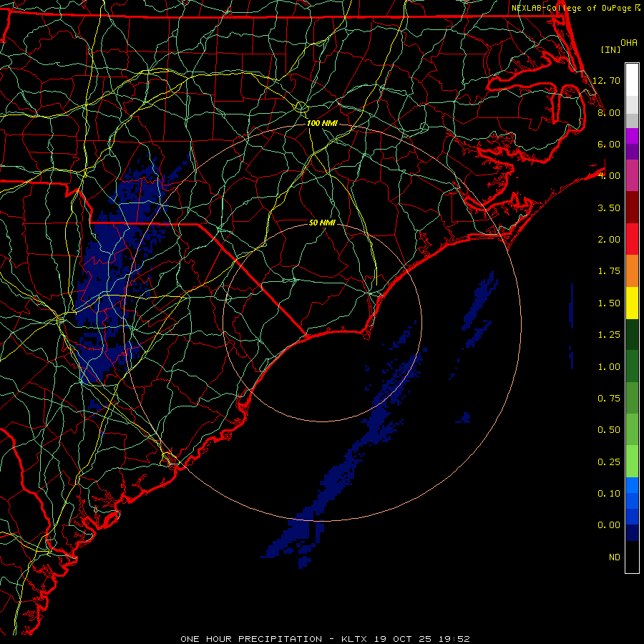This screenshot has width=644, height=644.
Task: Click the OHA product code label
Action: point(629,42)
